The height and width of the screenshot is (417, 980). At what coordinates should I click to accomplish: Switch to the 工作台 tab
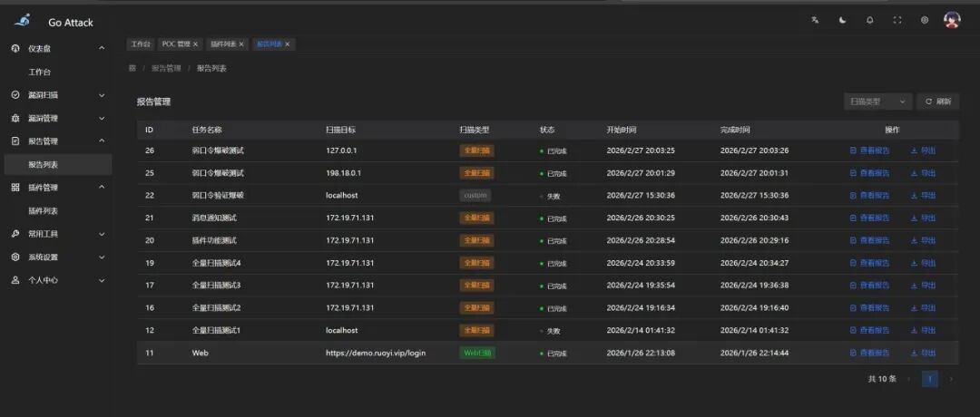[141, 44]
